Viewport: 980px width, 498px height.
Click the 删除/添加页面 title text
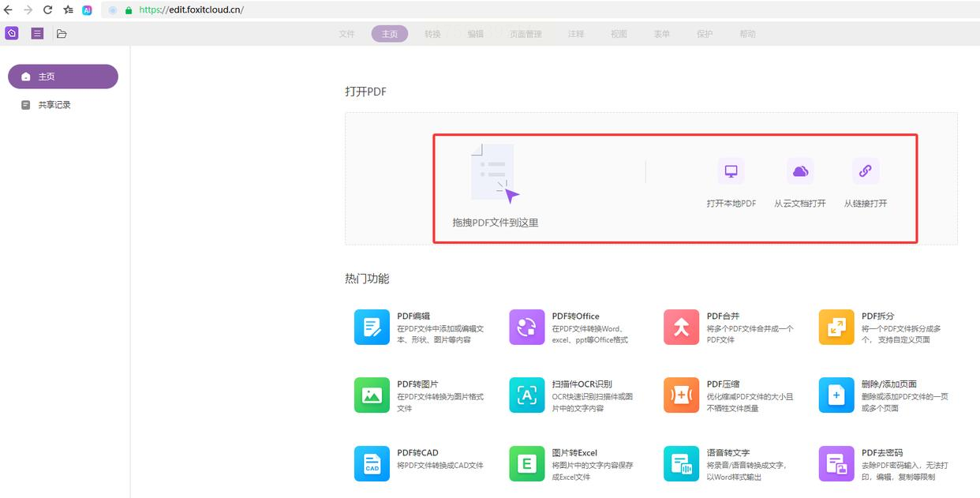[889, 384]
